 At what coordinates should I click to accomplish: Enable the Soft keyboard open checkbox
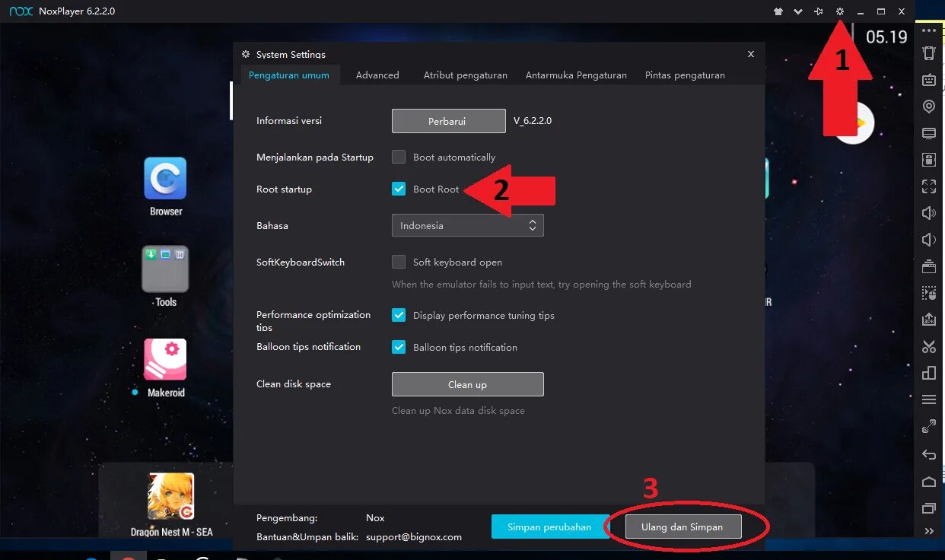pos(399,262)
